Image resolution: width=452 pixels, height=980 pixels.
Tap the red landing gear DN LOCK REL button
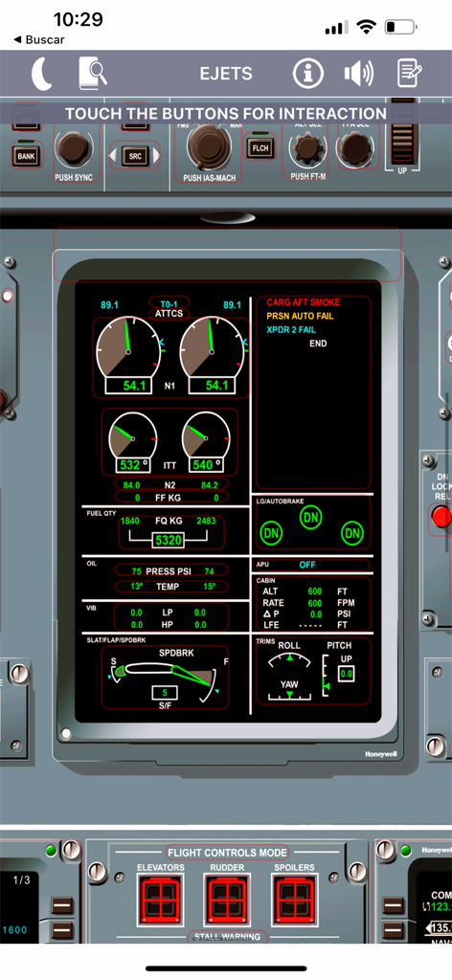click(x=442, y=518)
